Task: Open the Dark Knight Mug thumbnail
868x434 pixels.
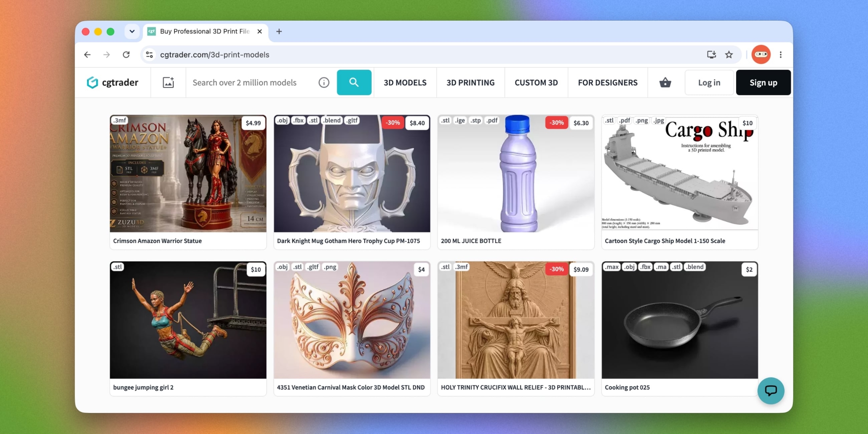Action: tap(352, 174)
